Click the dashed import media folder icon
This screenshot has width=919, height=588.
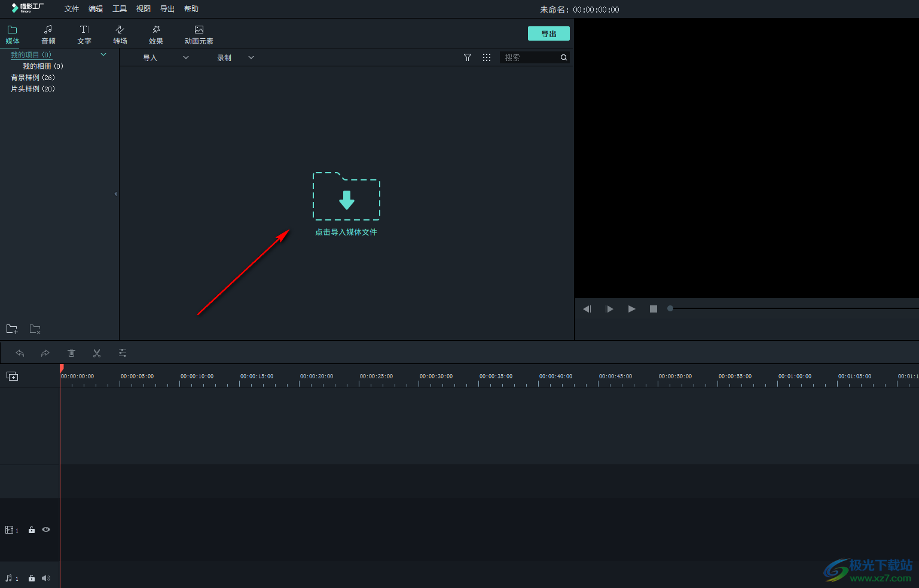click(347, 196)
